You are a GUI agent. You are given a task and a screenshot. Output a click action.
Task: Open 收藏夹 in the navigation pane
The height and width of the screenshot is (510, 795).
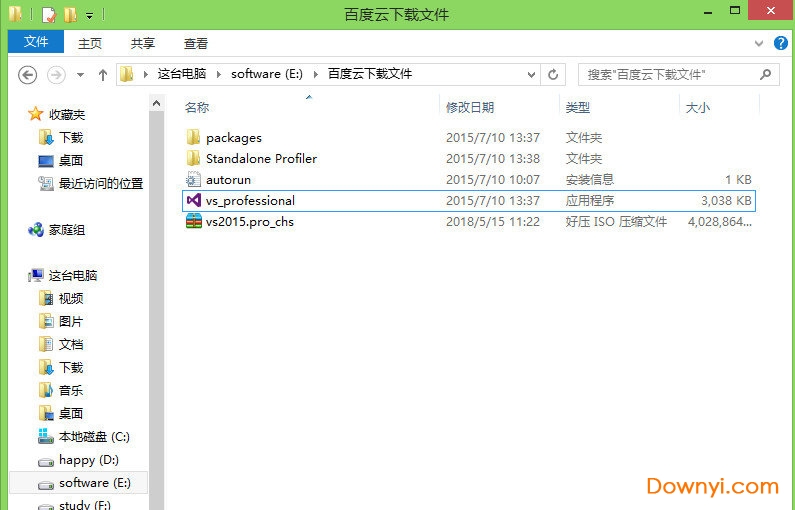click(66, 115)
